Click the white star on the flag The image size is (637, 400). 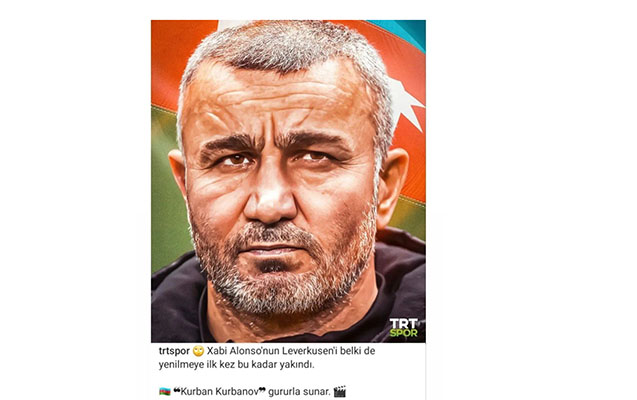(406, 102)
